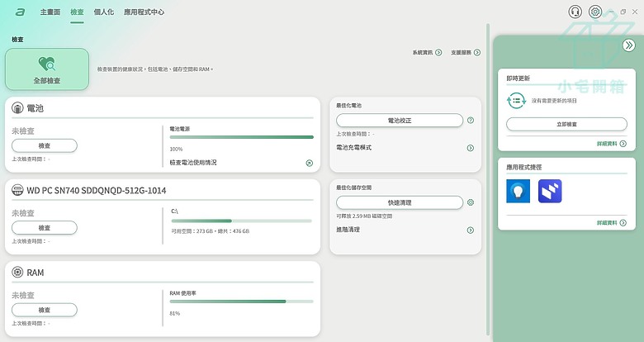This screenshot has height=342, width=644.
Task: Collapse the side panel with double-chevron icon
Action: click(x=629, y=45)
